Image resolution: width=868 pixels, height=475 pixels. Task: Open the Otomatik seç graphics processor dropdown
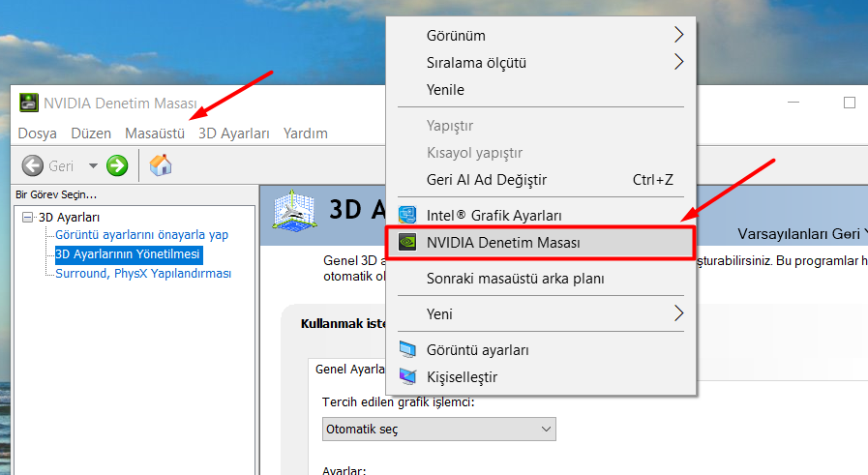click(439, 430)
